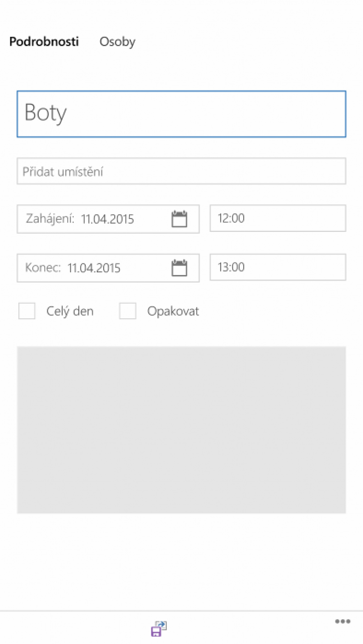Click the save and close icon

pyautogui.click(x=159, y=629)
